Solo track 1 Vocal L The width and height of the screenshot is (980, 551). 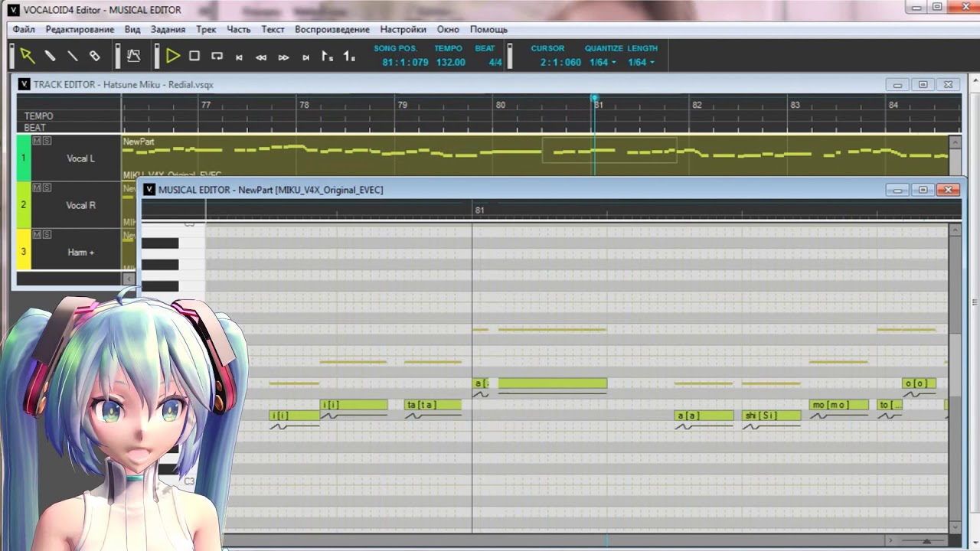(47, 141)
